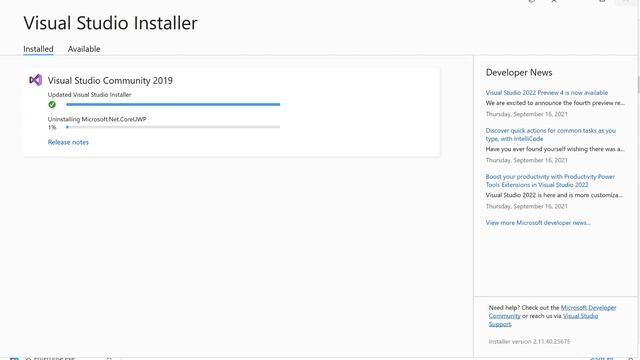Open the Visual Studio Support link
The height and width of the screenshot is (360, 640).
[580, 316]
